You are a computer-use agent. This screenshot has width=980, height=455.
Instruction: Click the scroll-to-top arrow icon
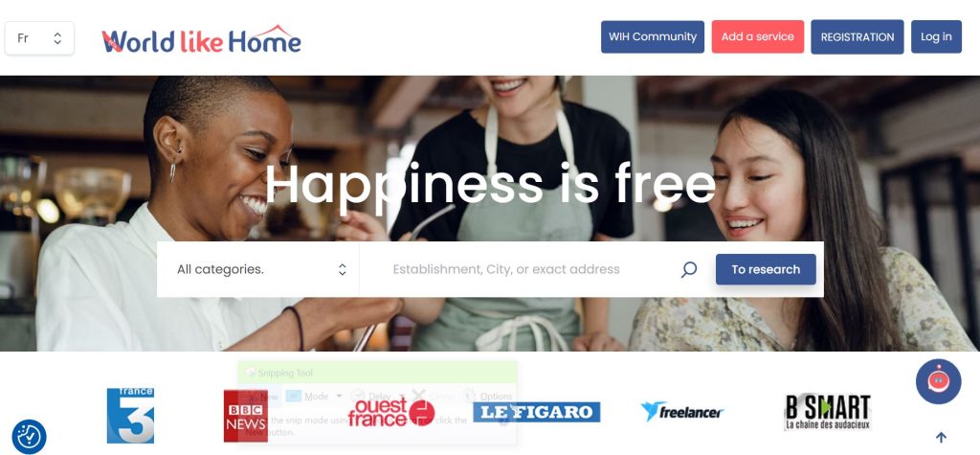point(941,438)
